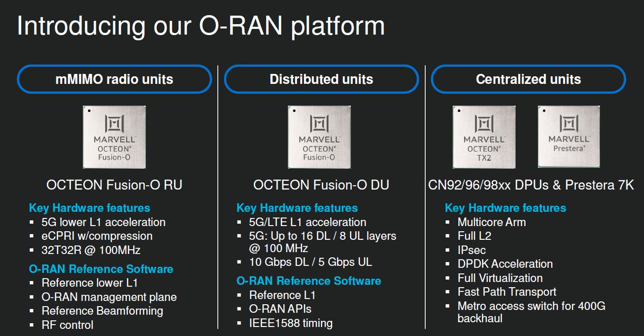644x336 pixels.
Task: Click the OCTEON Fusion-O chip under mMIMO radio units
Action: [114, 137]
